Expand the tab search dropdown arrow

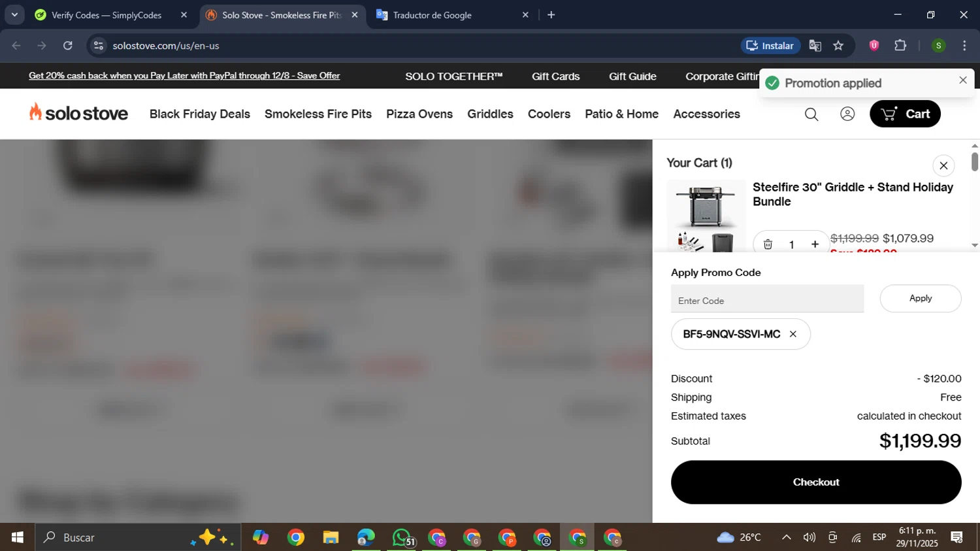(x=14, y=14)
